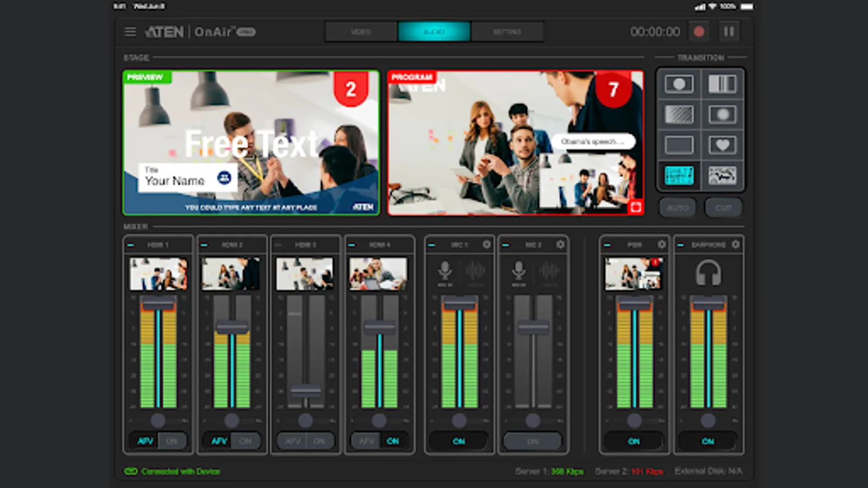868x488 pixels.
Task: Turn off the MIC 1 ON switch
Action: point(459,441)
